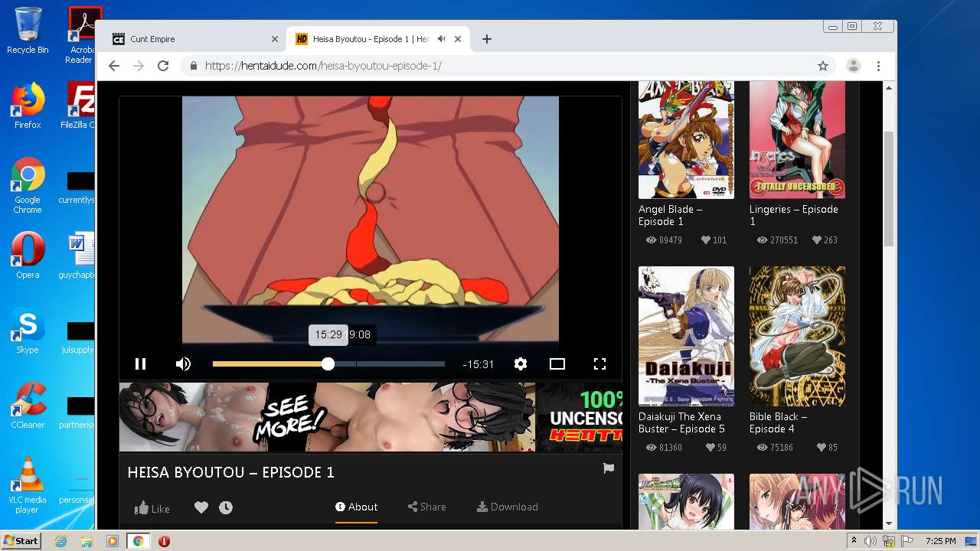The height and width of the screenshot is (551, 980).
Task: Open a new browser tab
Action: [x=487, y=39]
